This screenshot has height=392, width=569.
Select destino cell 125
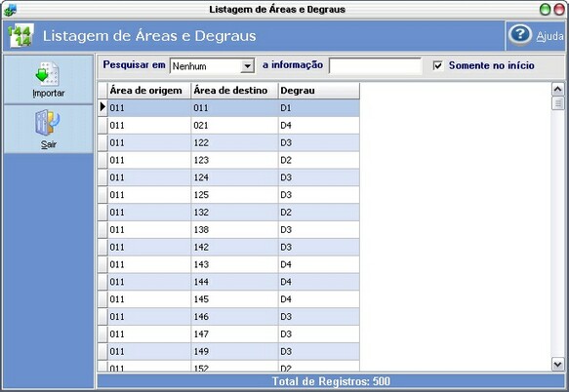(234, 195)
